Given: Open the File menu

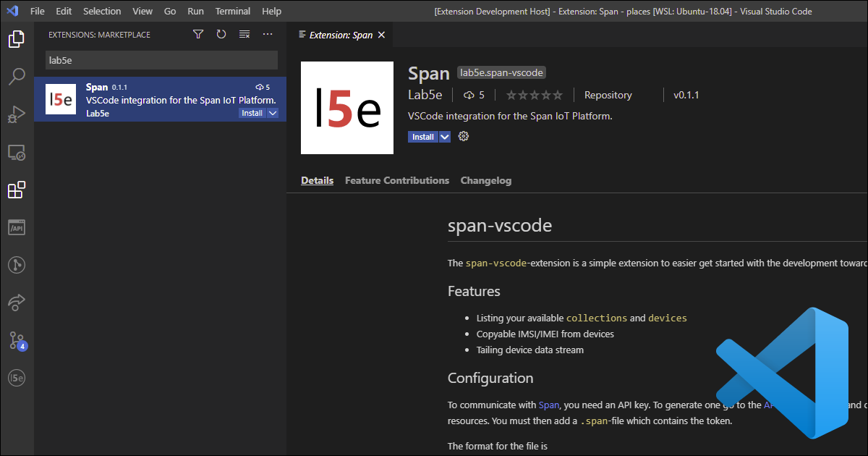Looking at the screenshot, I should point(38,12).
